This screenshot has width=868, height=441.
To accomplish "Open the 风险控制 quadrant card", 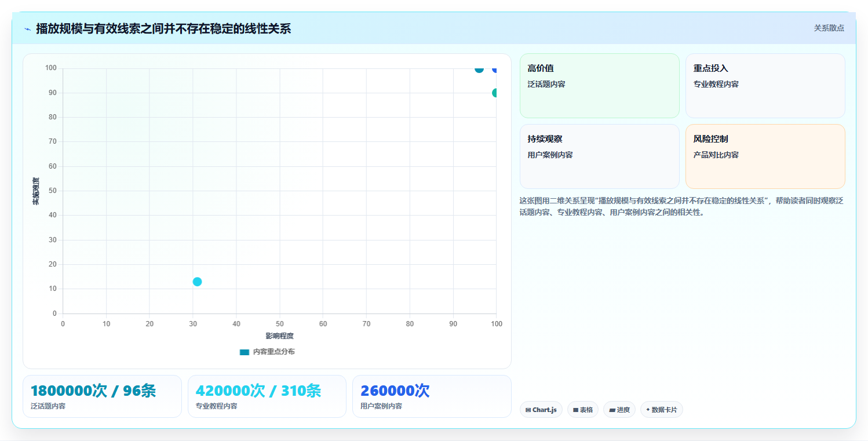I will [765, 156].
